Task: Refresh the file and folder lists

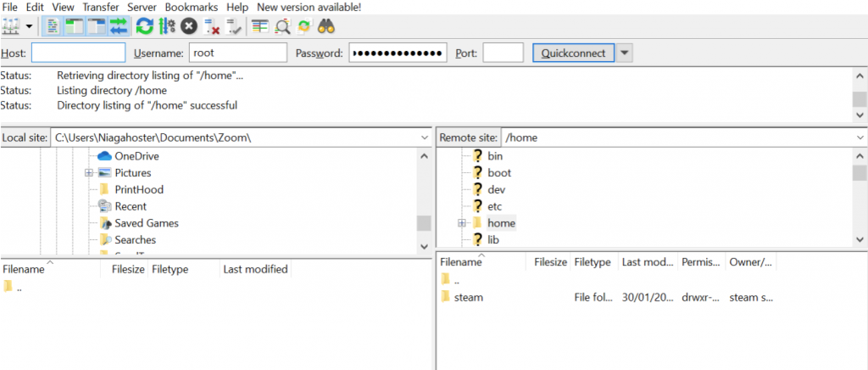Action: click(144, 26)
